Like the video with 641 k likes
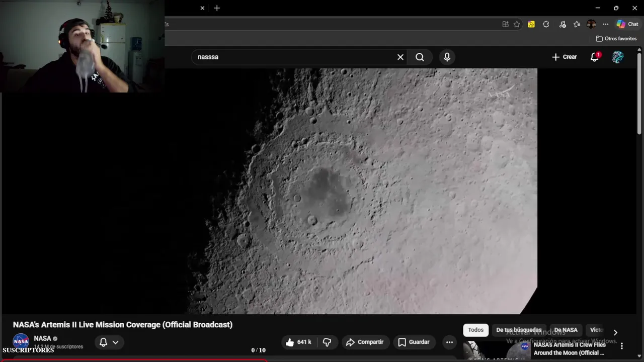 (x=299, y=342)
